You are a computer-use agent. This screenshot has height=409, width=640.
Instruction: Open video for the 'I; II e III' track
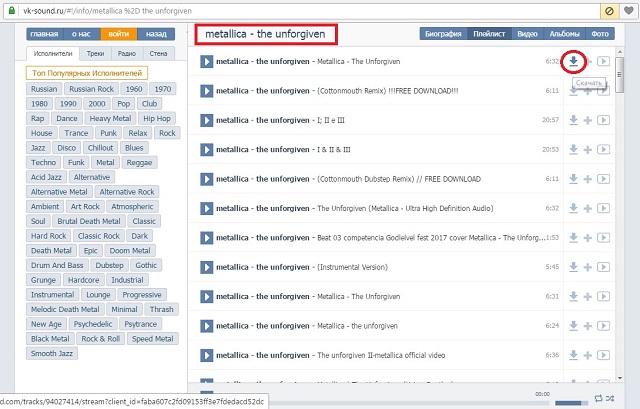[603, 120]
